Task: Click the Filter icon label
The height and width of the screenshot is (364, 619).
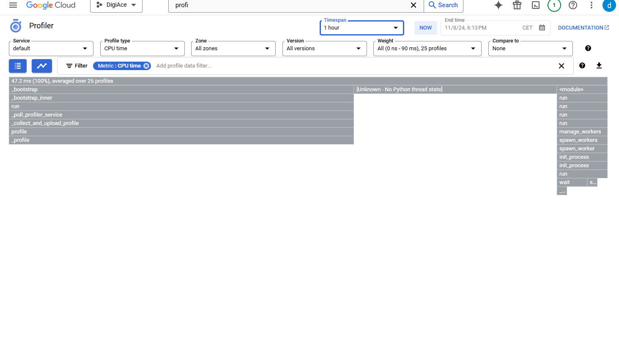Action: [77, 66]
